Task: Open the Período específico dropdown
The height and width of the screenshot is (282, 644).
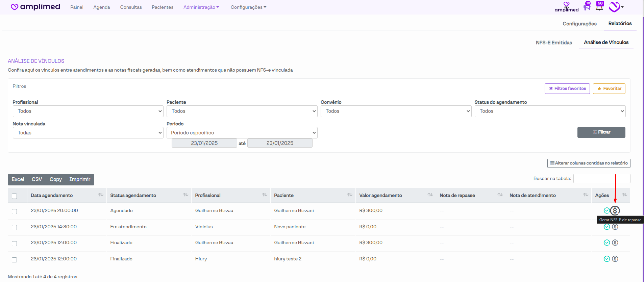Action: click(x=242, y=133)
